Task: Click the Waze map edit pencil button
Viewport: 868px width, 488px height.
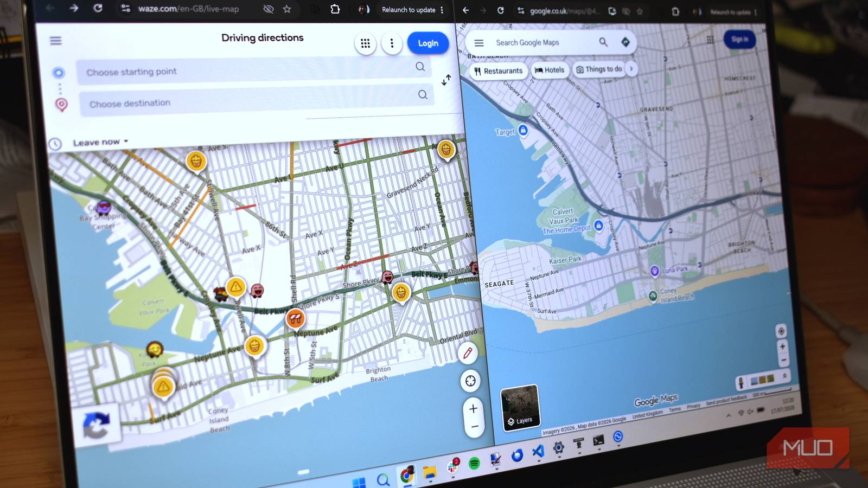Action: [x=468, y=354]
